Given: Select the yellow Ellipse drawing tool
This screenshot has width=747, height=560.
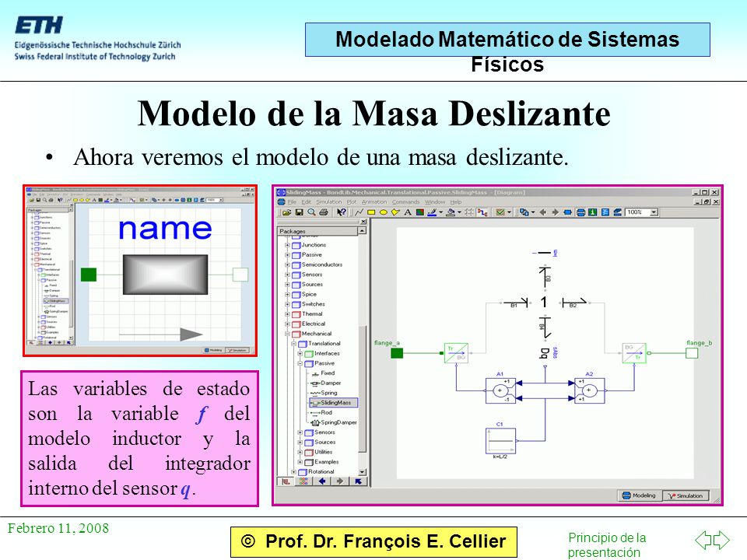Looking at the screenshot, I should (x=384, y=212).
